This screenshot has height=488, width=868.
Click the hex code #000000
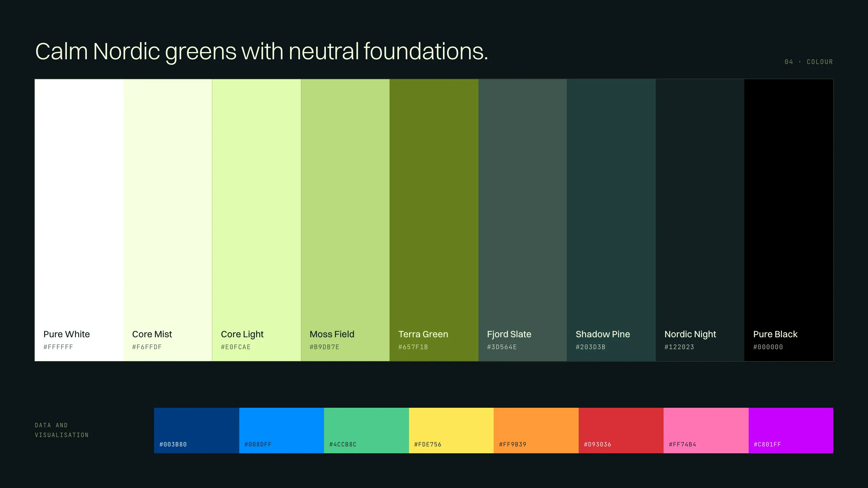768,347
